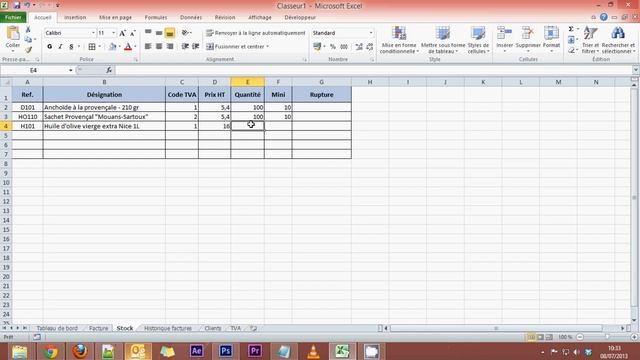
Task: Apply thousands separator 000 format
Action: click(x=344, y=47)
